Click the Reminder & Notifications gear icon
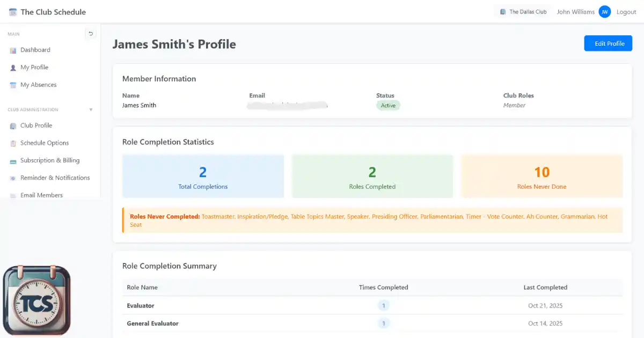 pos(13,178)
